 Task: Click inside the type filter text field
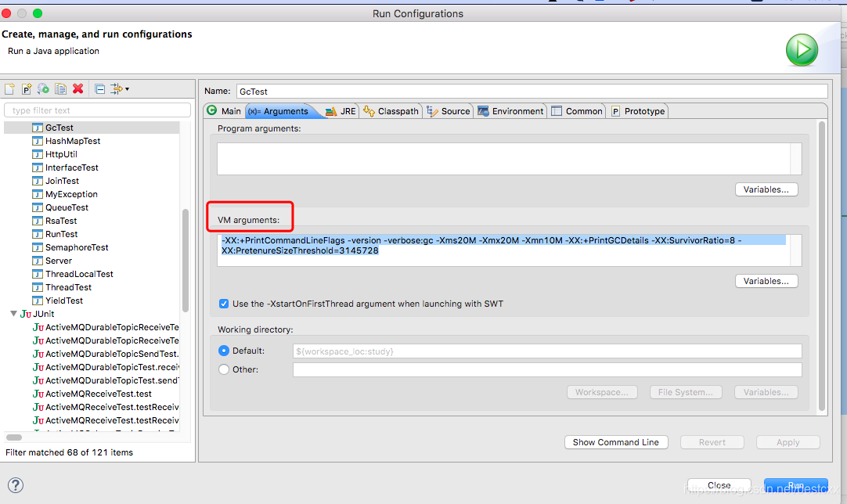[97, 110]
